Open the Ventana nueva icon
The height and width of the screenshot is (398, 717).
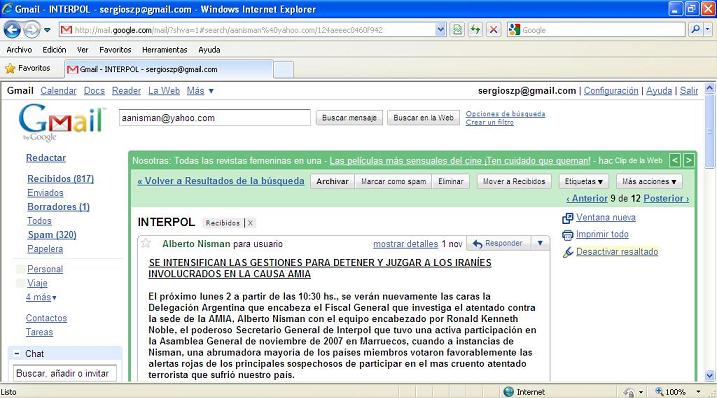coord(567,218)
